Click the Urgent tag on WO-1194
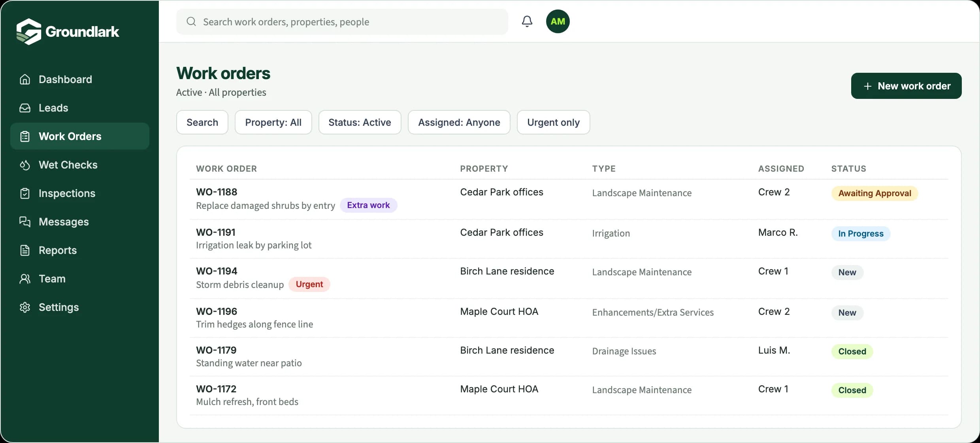The image size is (980, 443). (309, 284)
